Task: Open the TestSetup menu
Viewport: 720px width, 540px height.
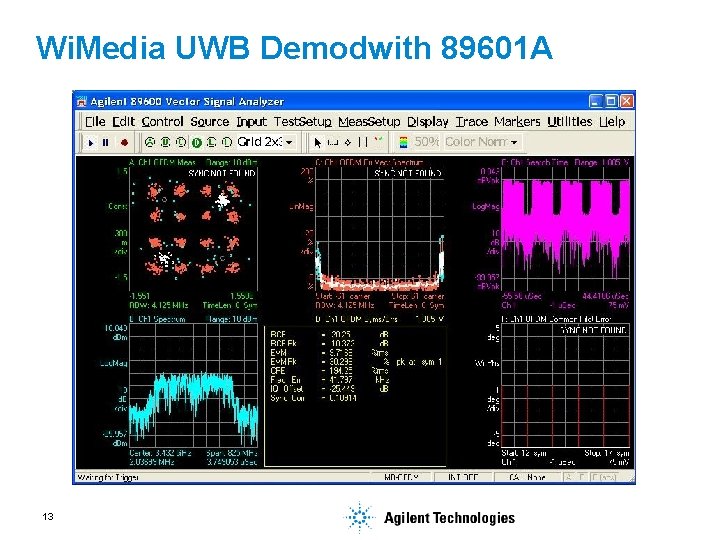Action: point(303,122)
